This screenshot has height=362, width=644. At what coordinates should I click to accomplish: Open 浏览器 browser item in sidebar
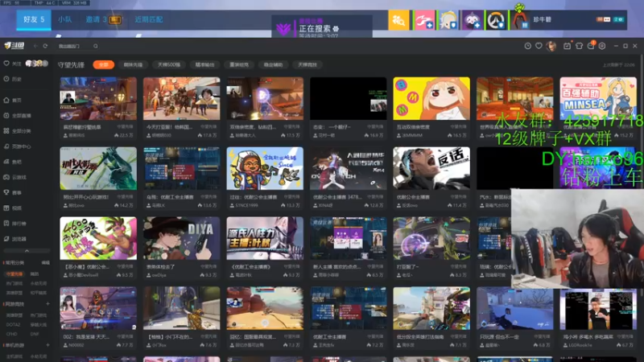(14, 239)
